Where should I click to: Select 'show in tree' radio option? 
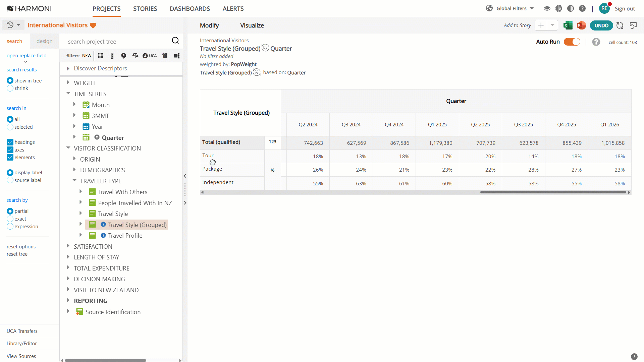pos(10,80)
